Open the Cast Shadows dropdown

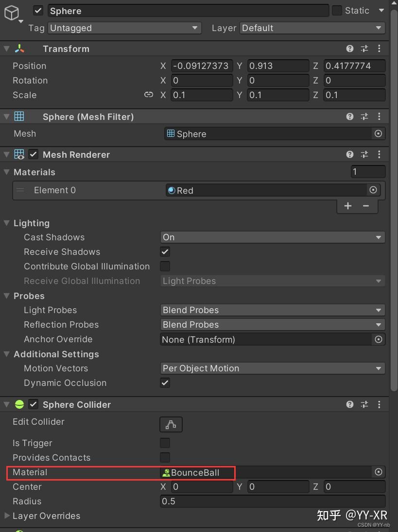[x=272, y=237]
